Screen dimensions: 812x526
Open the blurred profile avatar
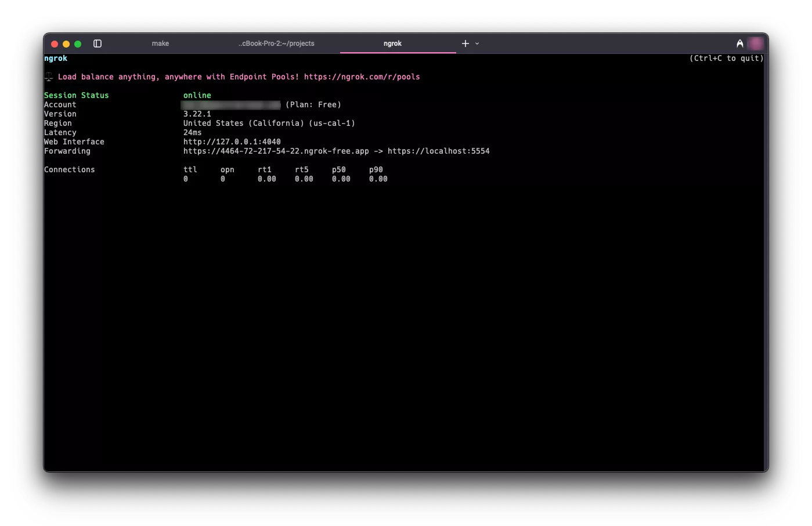click(756, 43)
